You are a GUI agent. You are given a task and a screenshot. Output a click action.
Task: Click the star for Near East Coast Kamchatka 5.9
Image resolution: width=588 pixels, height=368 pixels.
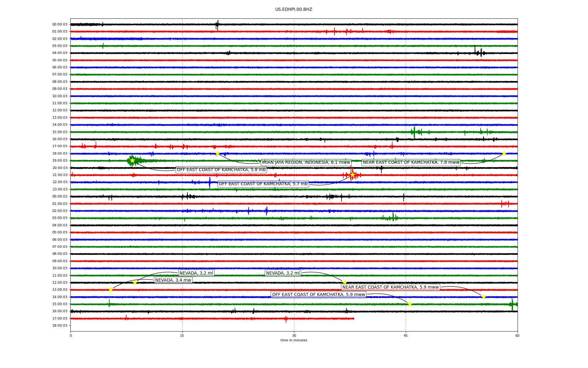pos(484,297)
